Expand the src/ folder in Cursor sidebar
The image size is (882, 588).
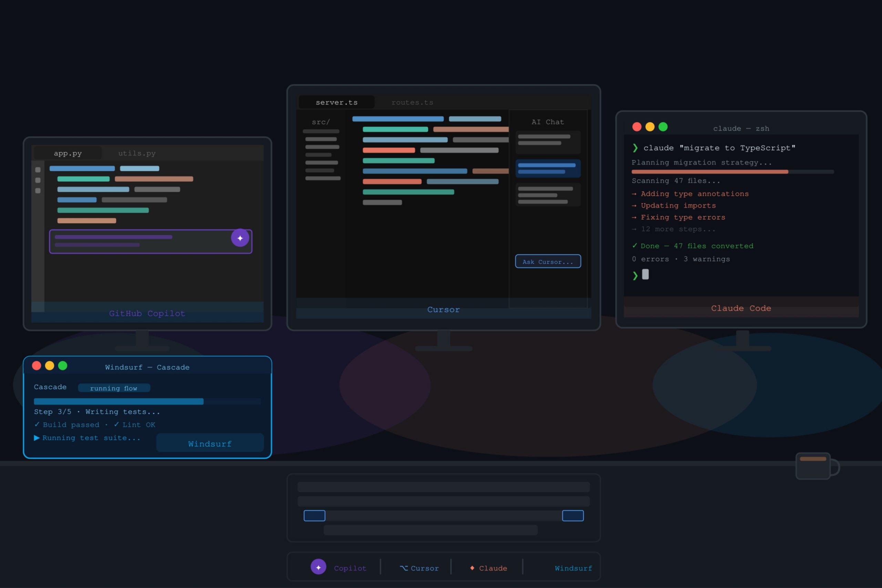coord(321,122)
